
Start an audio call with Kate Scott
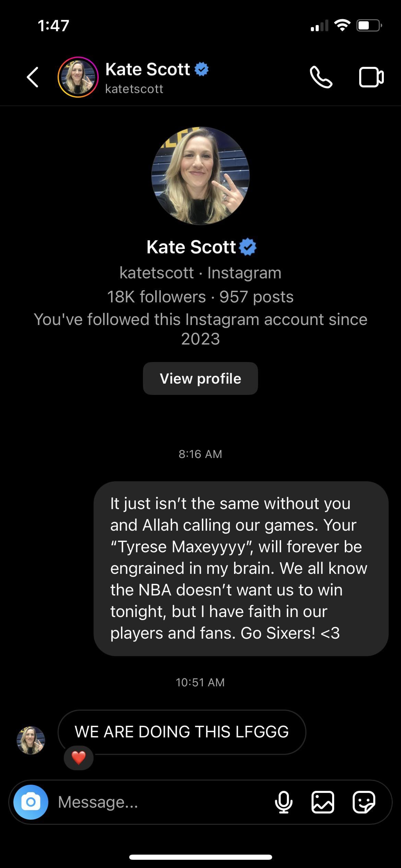321,77
